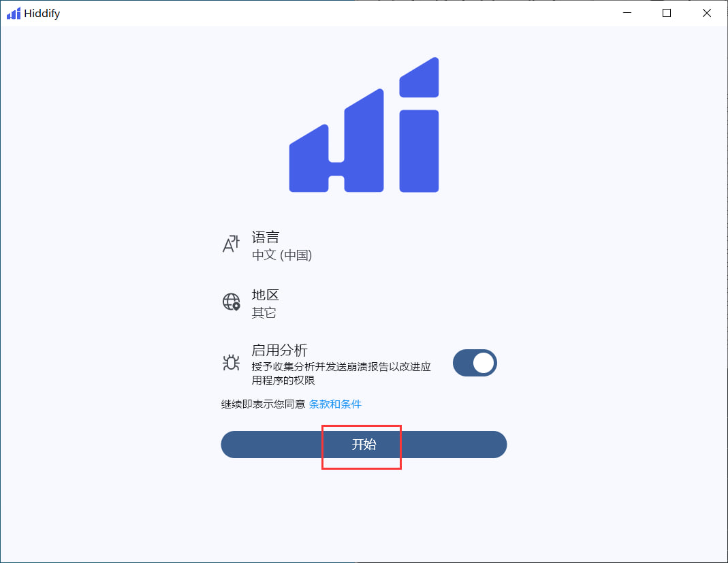Open the 地区 region selector
Screen dimensions: 728x563
coord(266,295)
